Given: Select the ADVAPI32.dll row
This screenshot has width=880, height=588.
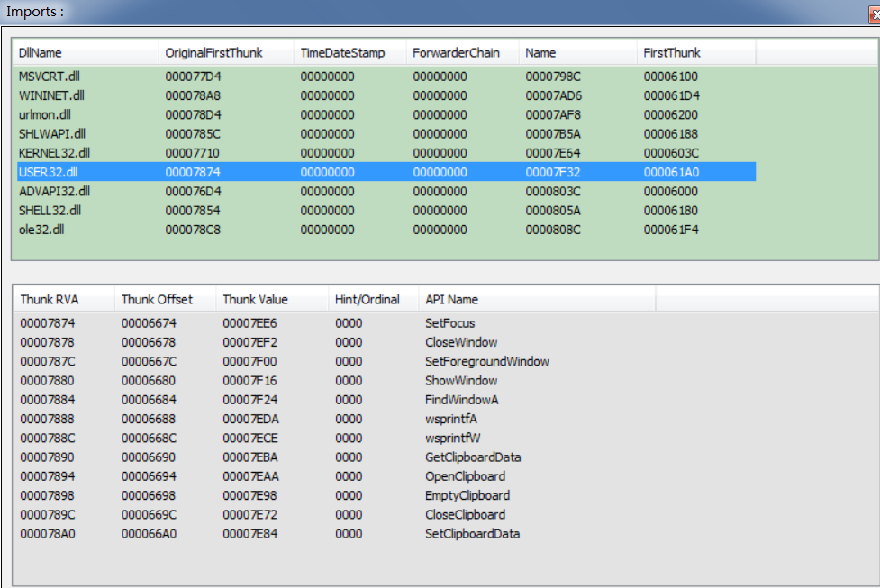Looking at the screenshot, I should click(386, 191).
